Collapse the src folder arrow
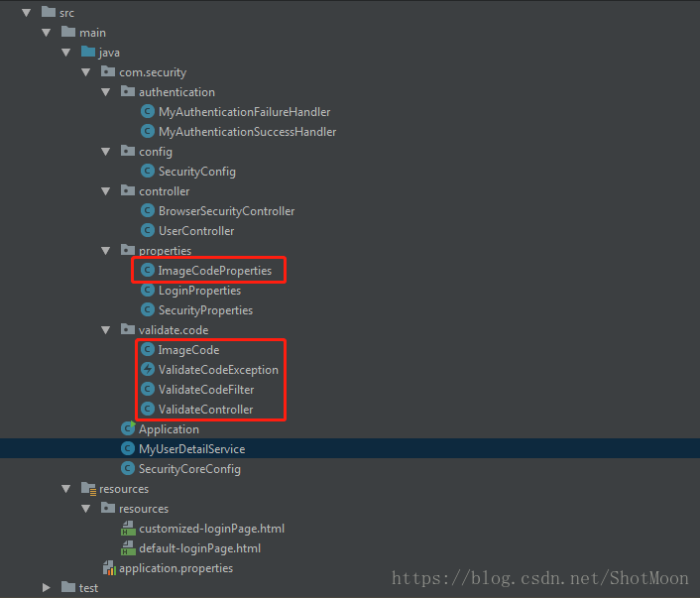Screen dimensions: 700x598 [27, 13]
